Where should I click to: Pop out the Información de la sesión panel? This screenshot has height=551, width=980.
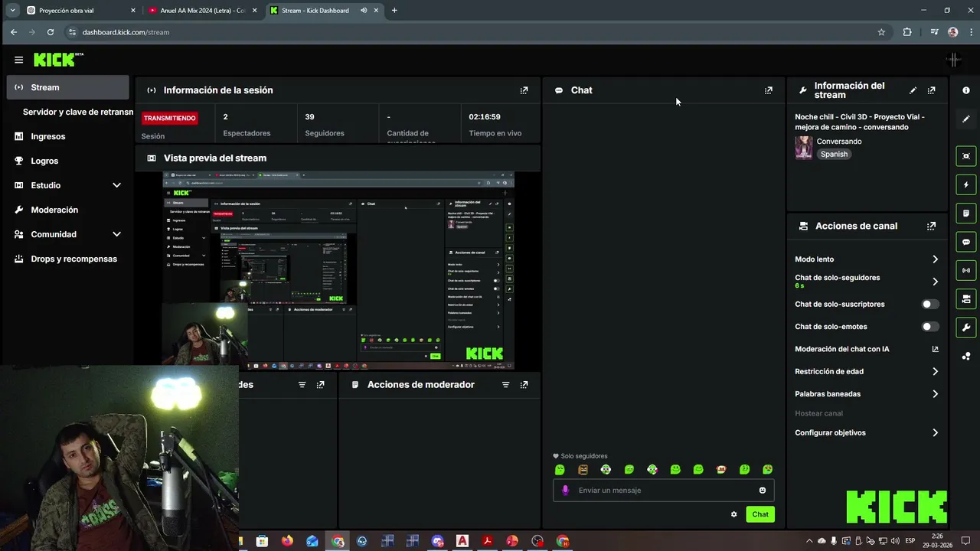pos(524,90)
